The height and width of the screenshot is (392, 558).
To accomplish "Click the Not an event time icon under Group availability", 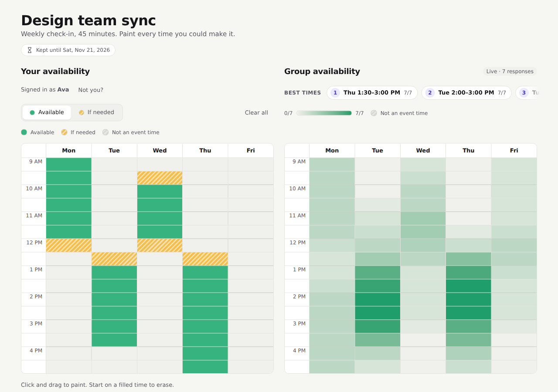I will click(374, 113).
